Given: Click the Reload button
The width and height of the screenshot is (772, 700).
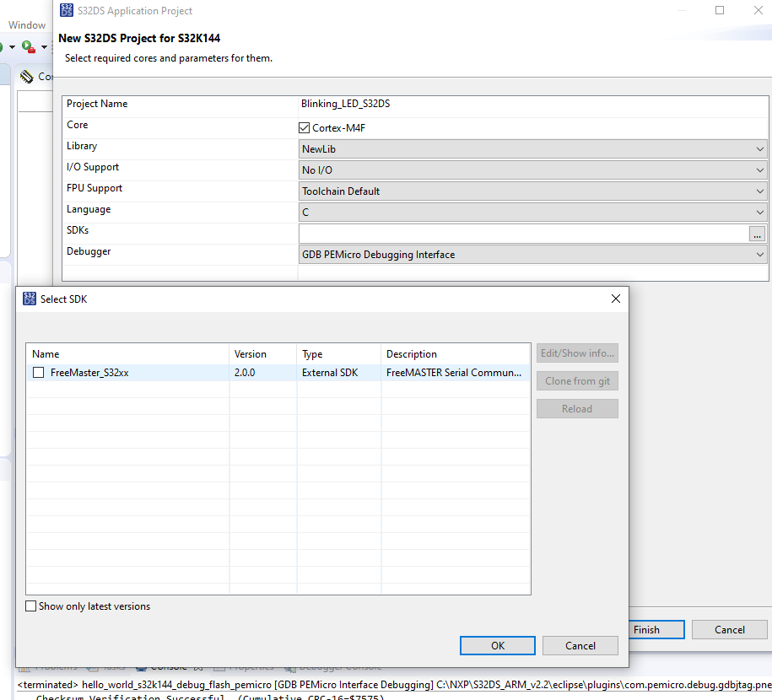Looking at the screenshot, I should click(577, 408).
